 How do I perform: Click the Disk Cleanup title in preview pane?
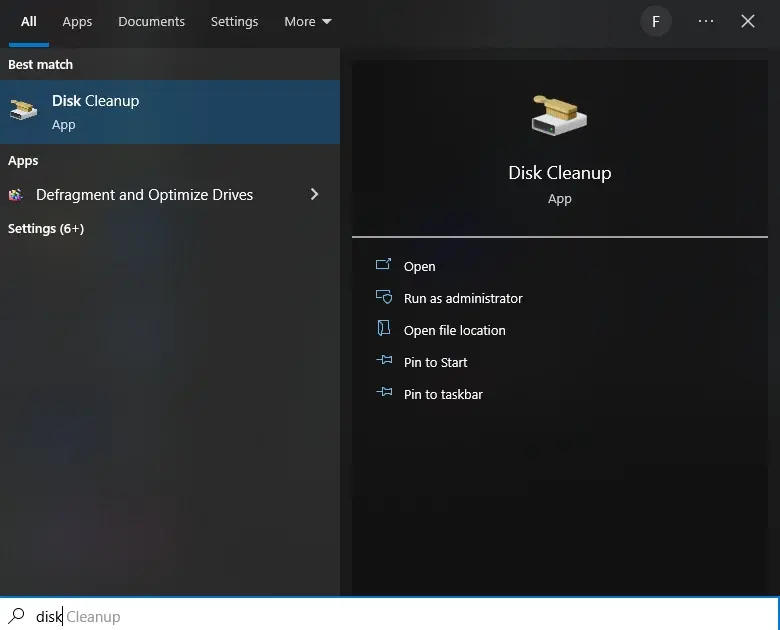click(560, 173)
